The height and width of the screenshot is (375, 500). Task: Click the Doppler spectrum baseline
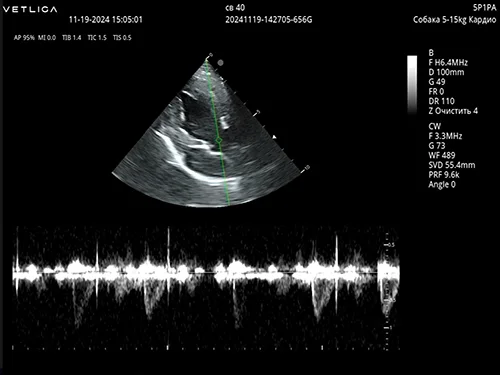(206, 273)
